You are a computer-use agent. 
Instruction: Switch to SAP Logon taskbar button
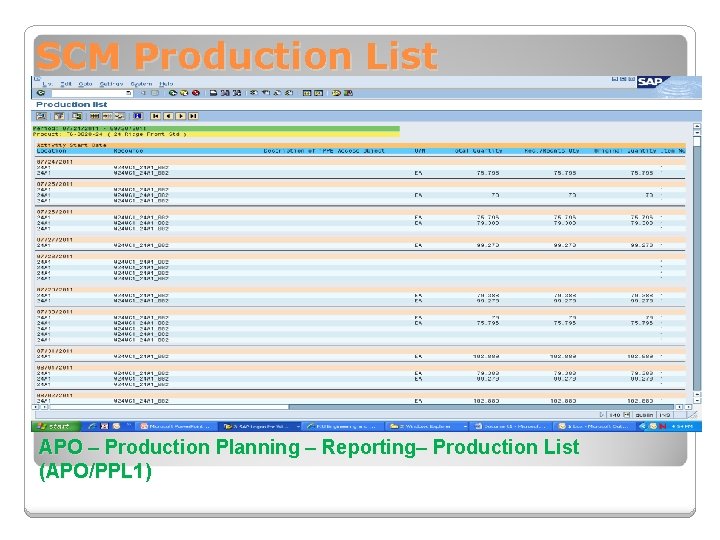(x=259, y=426)
